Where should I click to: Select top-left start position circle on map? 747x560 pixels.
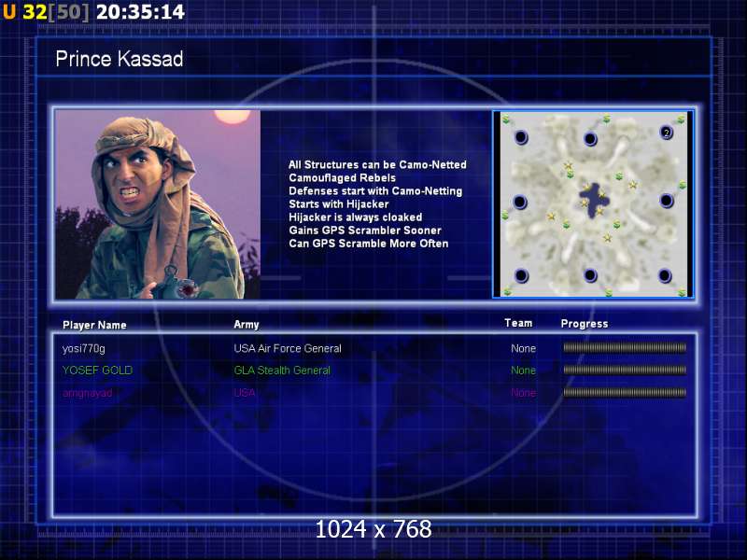(x=521, y=137)
